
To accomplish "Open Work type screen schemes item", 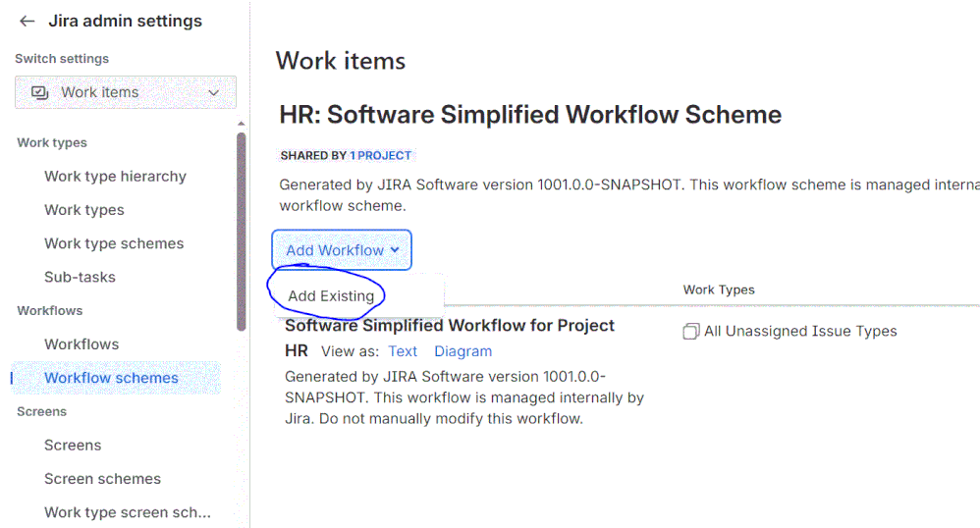I will 128,512.
